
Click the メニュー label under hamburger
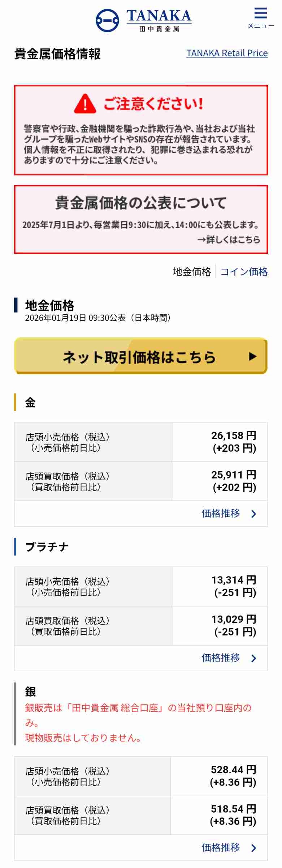(x=261, y=26)
